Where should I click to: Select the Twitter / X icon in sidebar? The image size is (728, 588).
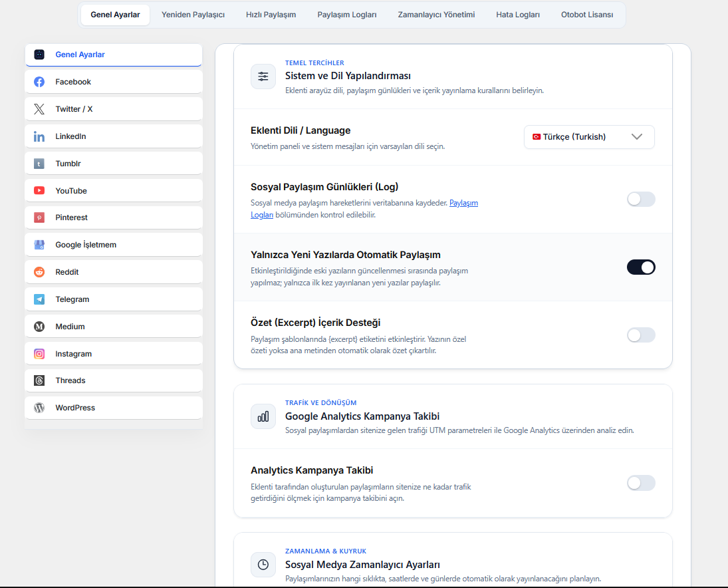tap(39, 109)
